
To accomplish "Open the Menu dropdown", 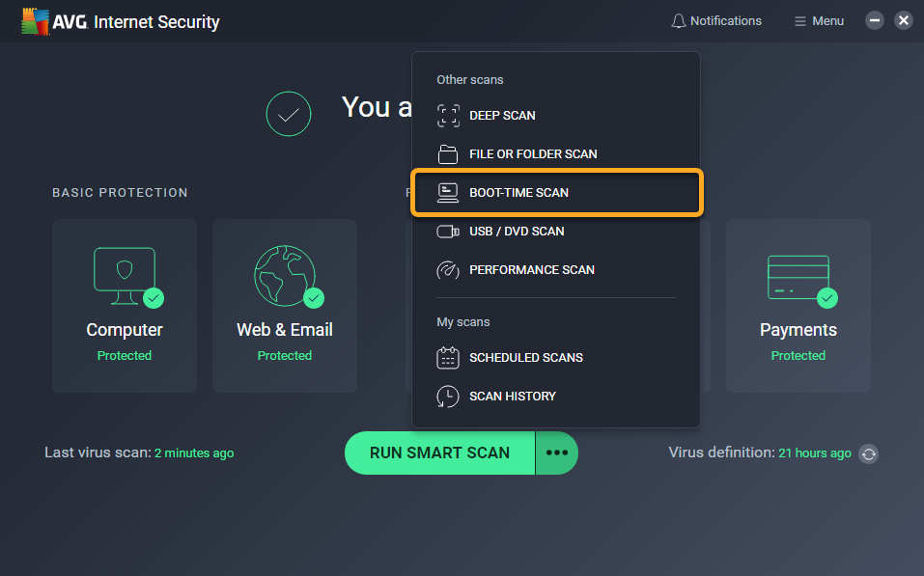I will tap(818, 19).
